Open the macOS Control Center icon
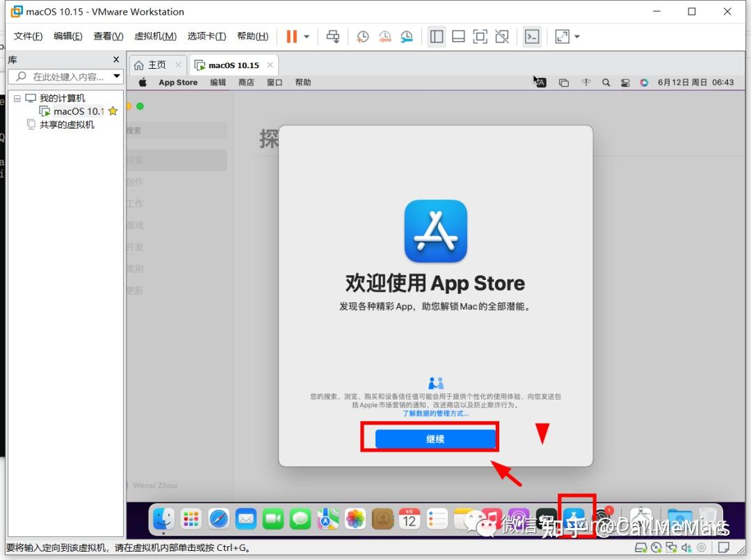Screen dimensions: 751x560 click(625, 82)
